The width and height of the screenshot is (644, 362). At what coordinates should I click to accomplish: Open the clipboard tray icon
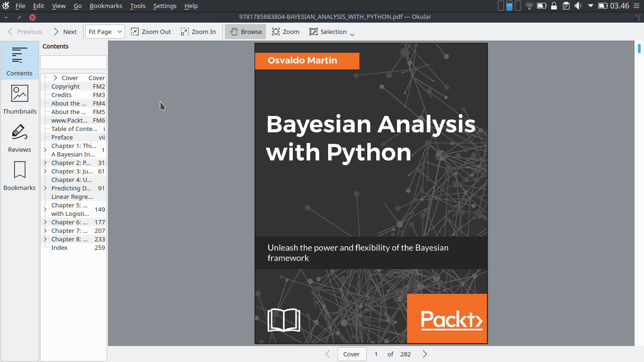coord(566,6)
